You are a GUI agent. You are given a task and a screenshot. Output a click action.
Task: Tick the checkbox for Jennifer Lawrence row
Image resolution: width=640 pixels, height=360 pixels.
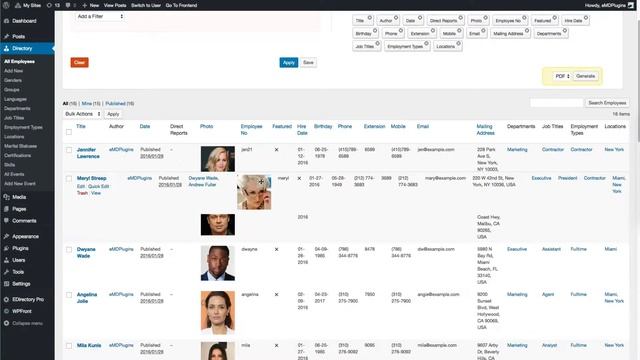(x=69, y=150)
